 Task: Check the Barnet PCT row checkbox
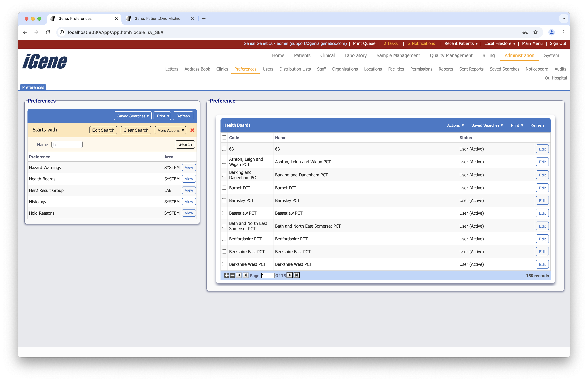(224, 188)
